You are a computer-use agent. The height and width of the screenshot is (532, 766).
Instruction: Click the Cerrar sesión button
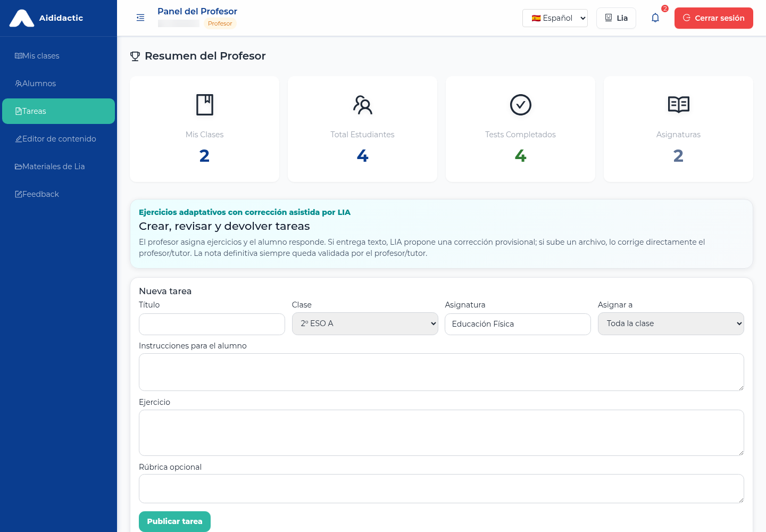point(714,18)
